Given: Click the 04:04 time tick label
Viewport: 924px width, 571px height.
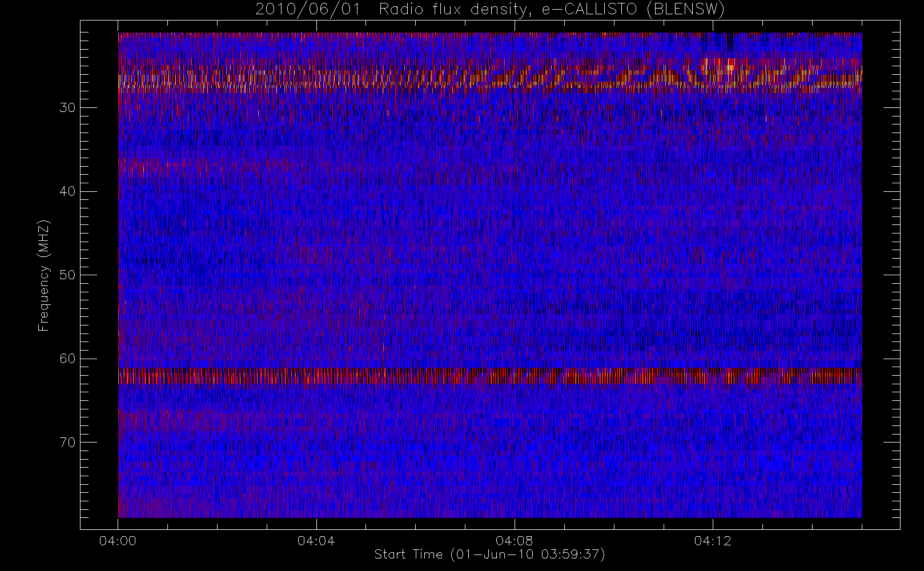Looking at the screenshot, I should [x=316, y=541].
